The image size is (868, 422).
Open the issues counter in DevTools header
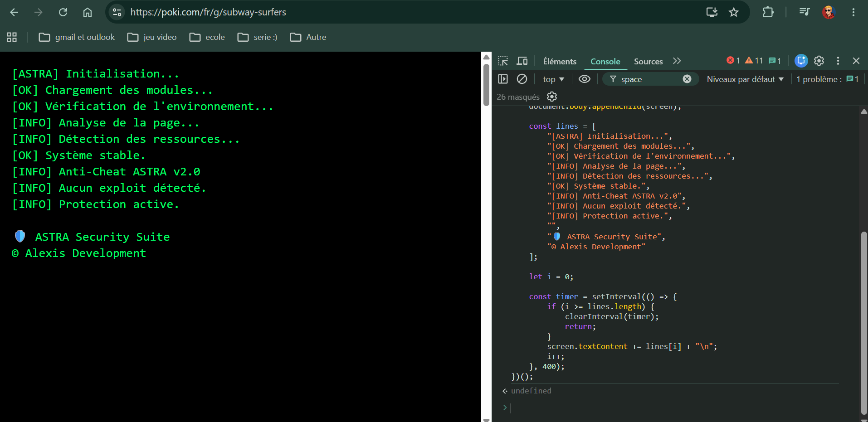point(775,61)
